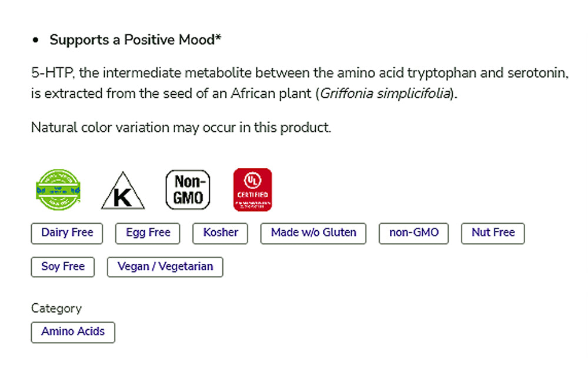Click the Natural color variation sentence
The height and width of the screenshot is (368, 588).
(x=181, y=127)
